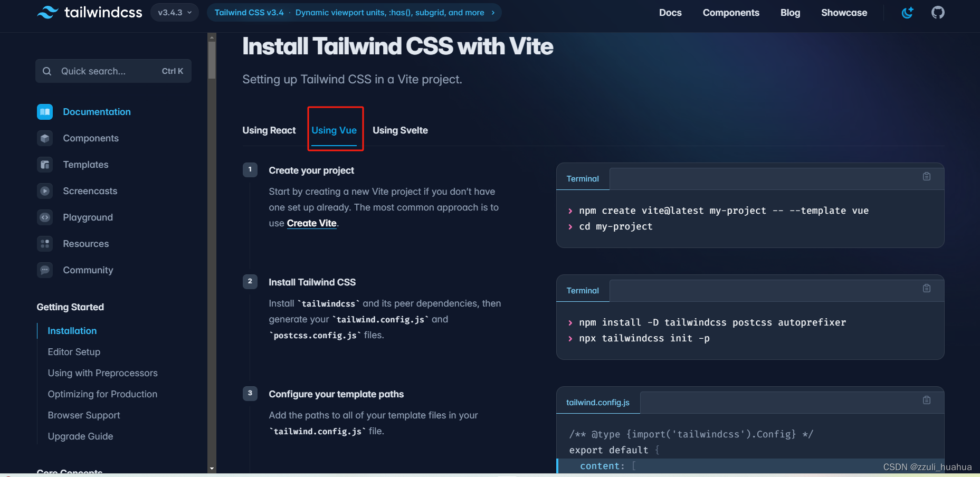The height and width of the screenshot is (477, 980).
Task: Click the cd my-project command line
Action: pyautogui.click(x=616, y=226)
